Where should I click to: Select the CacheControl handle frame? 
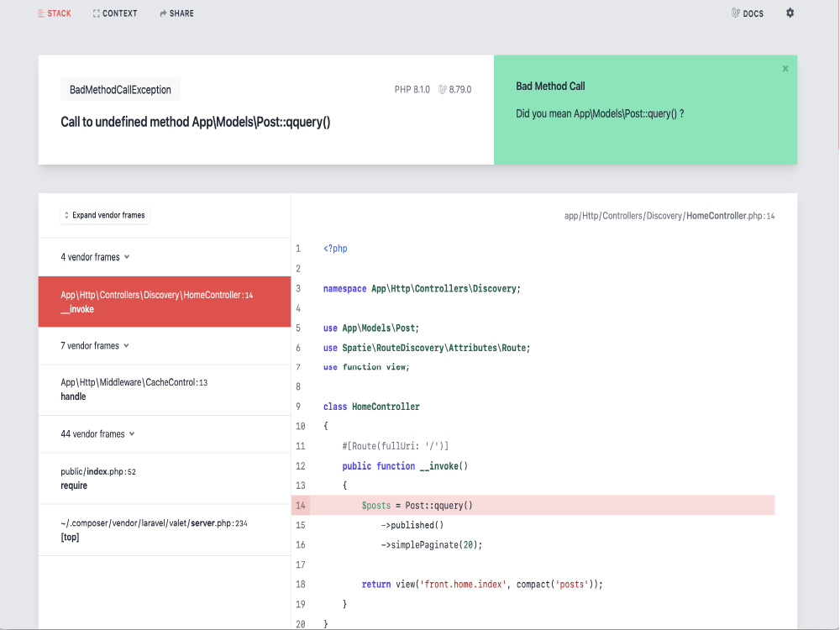(165, 390)
